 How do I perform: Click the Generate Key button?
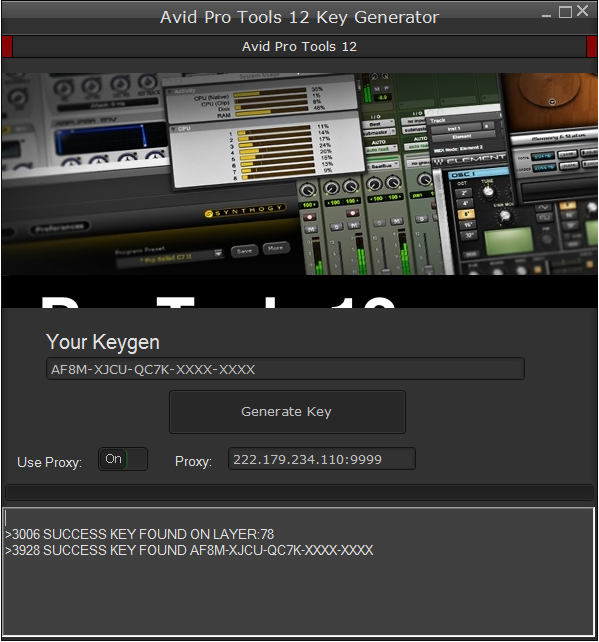[287, 412]
